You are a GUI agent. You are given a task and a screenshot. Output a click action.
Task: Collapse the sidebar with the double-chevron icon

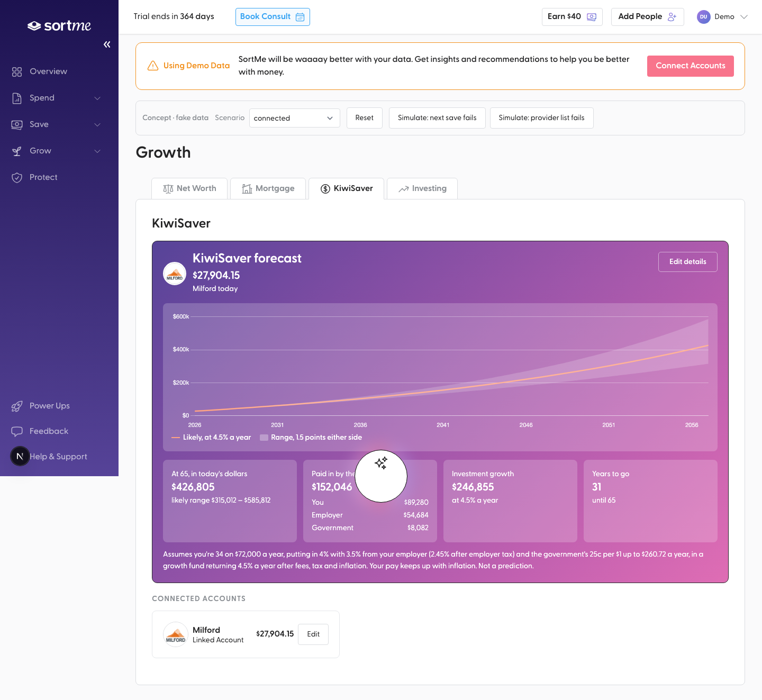coord(107,44)
